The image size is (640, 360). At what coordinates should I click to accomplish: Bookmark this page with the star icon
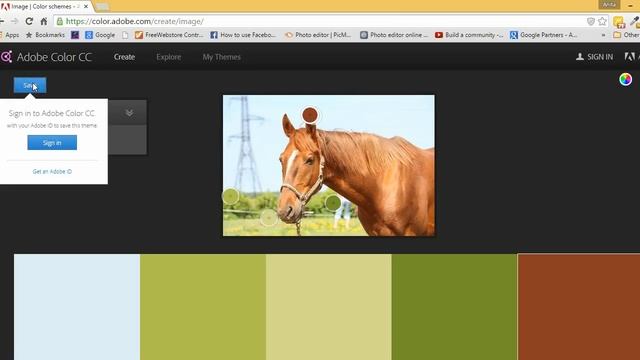602,21
